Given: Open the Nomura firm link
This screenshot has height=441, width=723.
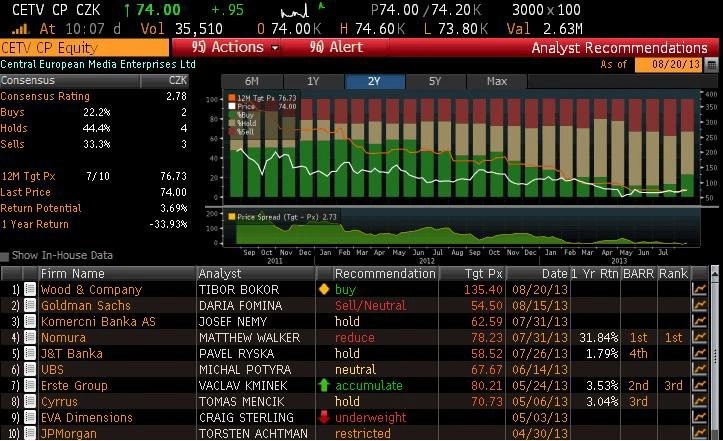Looking at the screenshot, I should pyautogui.click(x=63, y=338).
